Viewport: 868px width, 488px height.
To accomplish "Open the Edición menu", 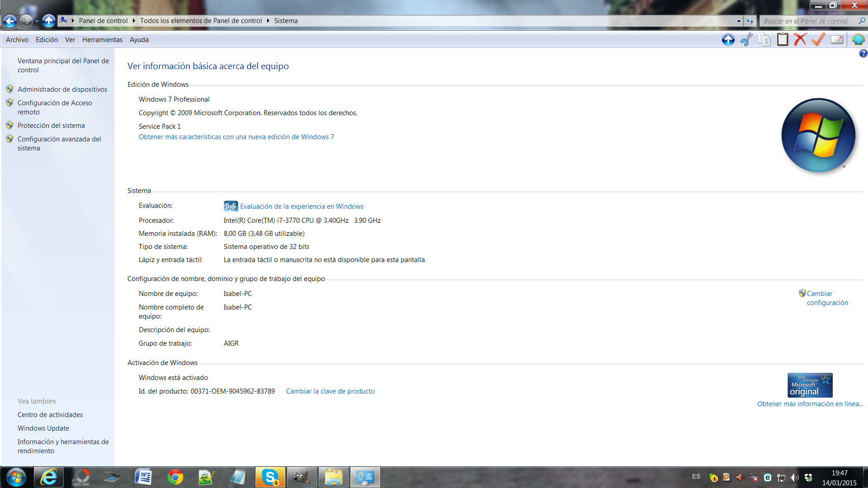I will 47,40.
